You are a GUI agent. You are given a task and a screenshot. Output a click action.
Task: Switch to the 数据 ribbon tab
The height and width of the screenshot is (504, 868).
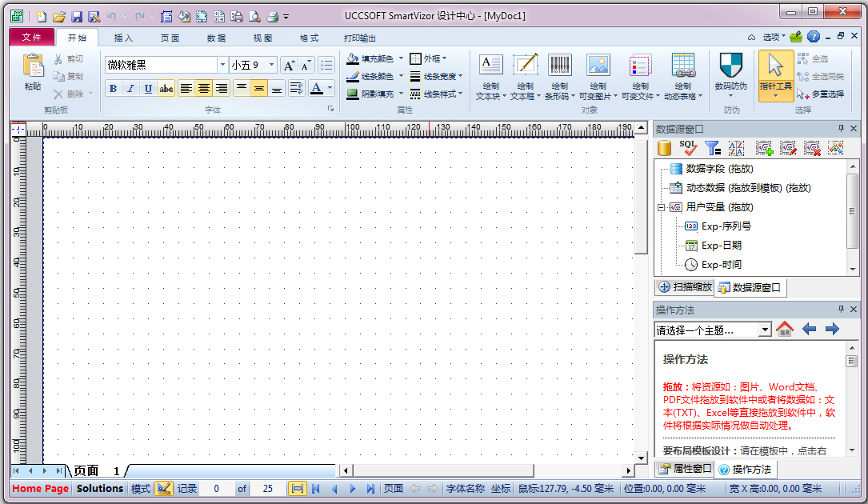point(217,38)
